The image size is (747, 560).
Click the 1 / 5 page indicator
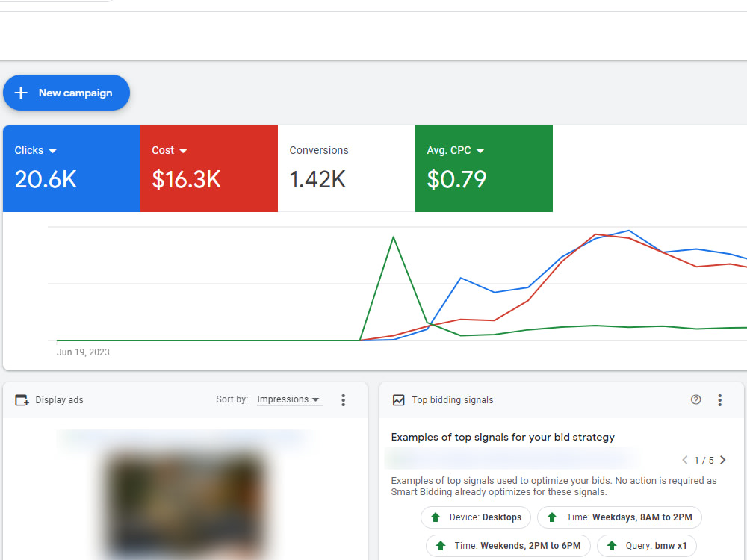click(x=704, y=461)
